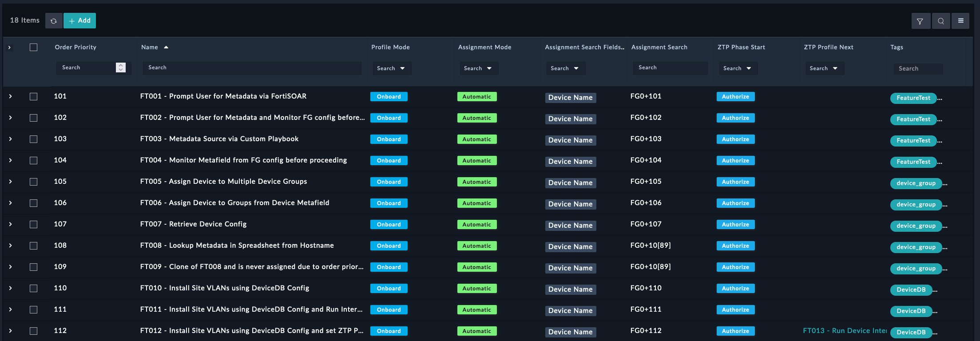Click FG0+111 assignment search cell
The height and width of the screenshot is (341, 980).
[646, 309]
